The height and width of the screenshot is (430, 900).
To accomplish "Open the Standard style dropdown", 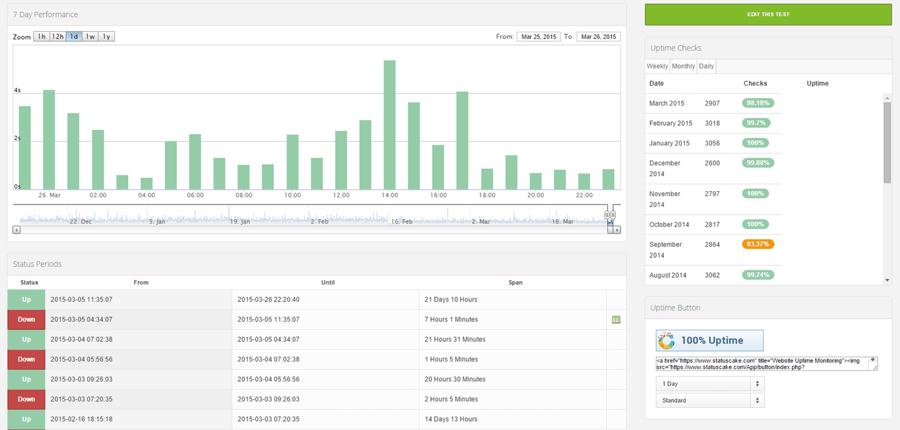I will (x=710, y=400).
